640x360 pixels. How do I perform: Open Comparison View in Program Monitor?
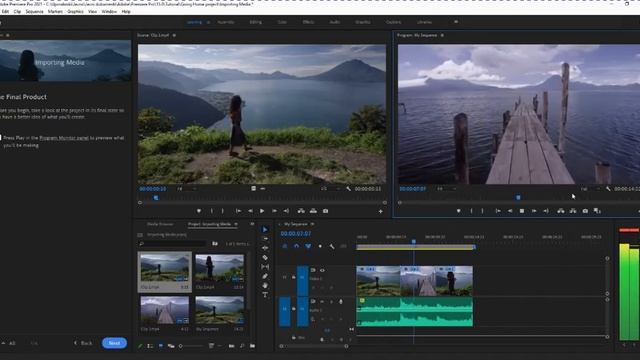tap(597, 211)
